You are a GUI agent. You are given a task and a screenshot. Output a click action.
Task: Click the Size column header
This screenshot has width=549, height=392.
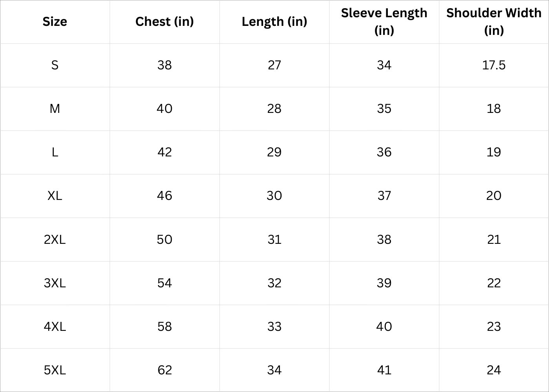(55, 22)
